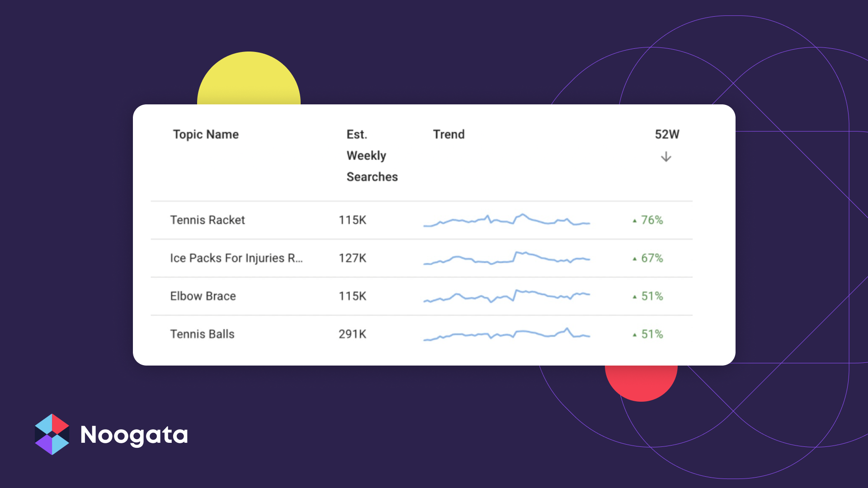The height and width of the screenshot is (488, 868).
Task: Sort by the 52W column header
Action: 667,134
